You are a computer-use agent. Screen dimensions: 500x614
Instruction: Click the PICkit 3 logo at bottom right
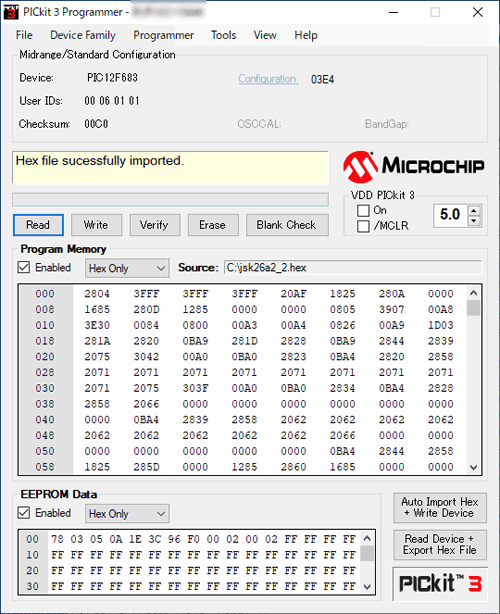pos(440,584)
